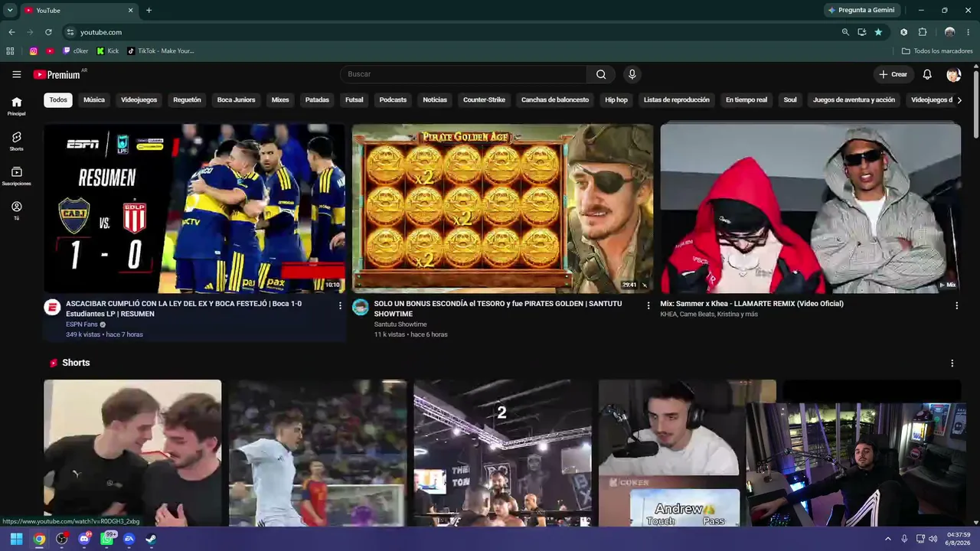This screenshot has width=980, height=551.
Task: Select the En tiempo real filter chip
Action: coord(746,99)
